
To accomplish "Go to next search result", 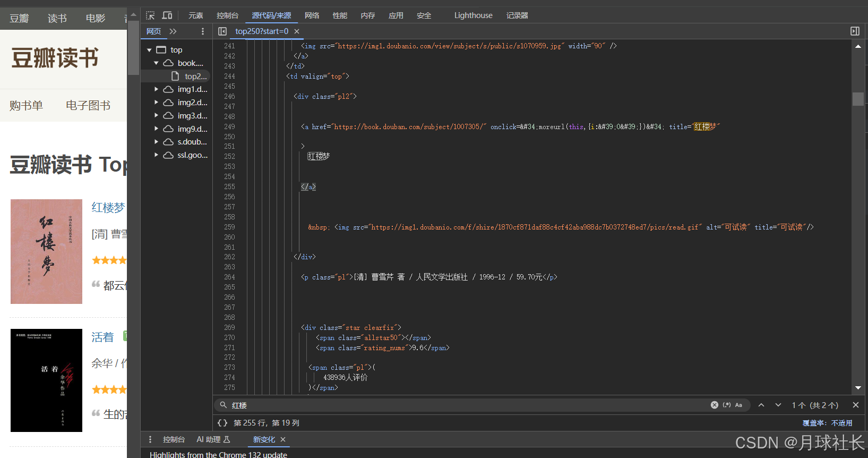I will pos(778,405).
